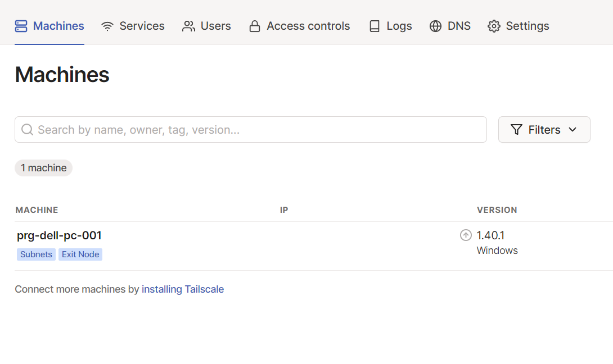The image size is (613, 364).
Task: Click the MACHINE column header
Action: [x=37, y=210]
